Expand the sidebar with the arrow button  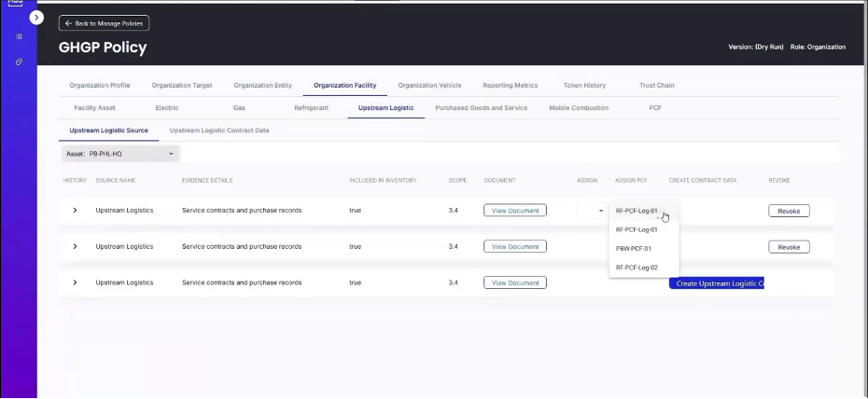click(36, 18)
